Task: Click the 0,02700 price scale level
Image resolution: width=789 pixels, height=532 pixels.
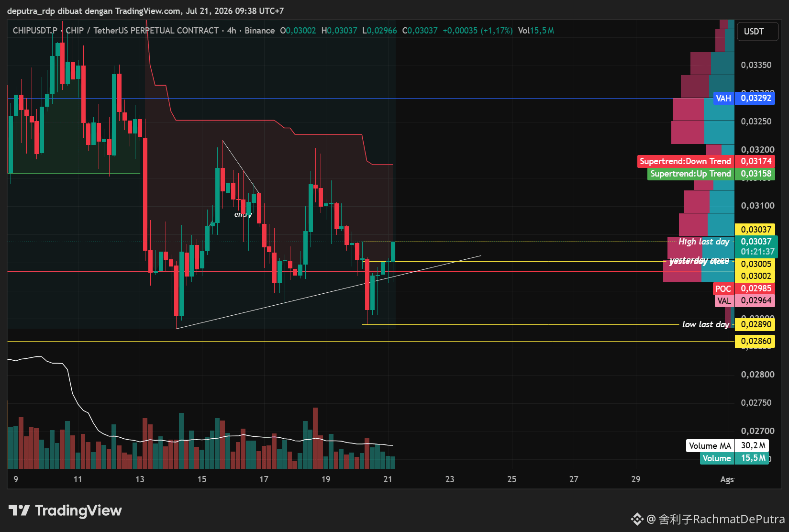Action: coord(757,431)
